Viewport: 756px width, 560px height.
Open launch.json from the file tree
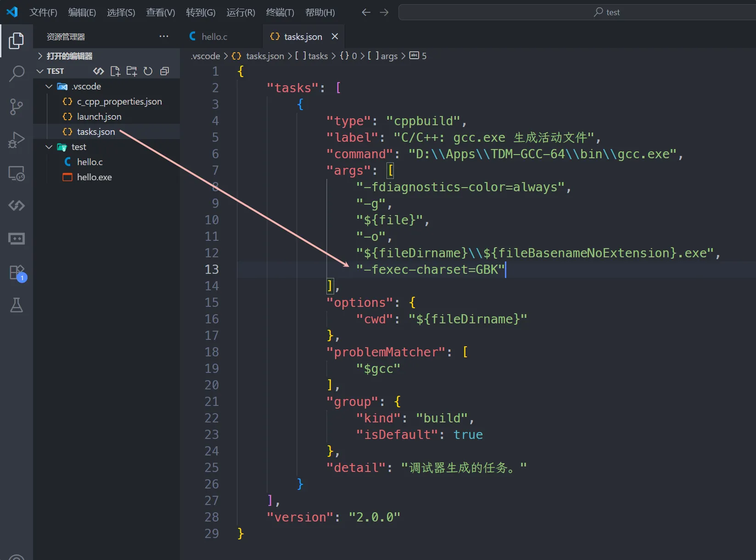[x=99, y=117]
